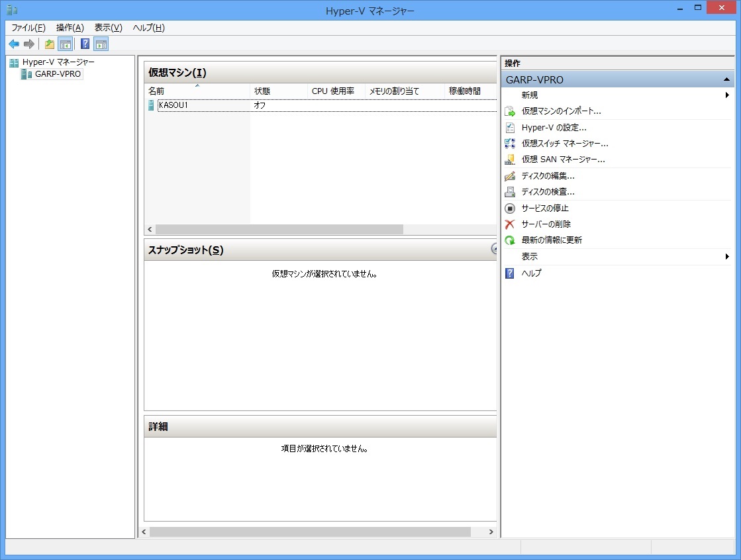
Task: Expand the 表示 submenu arrow in actions
Action: pos(727,257)
